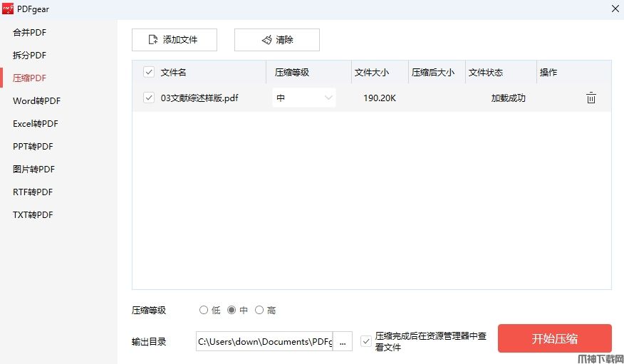Close the PDFgear window
The width and height of the screenshot is (624, 364).
[x=615, y=9]
